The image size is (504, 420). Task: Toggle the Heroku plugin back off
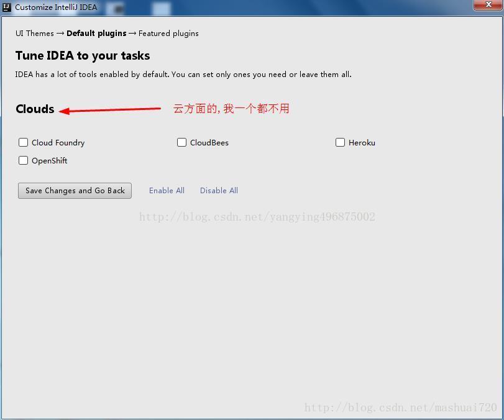pyautogui.click(x=340, y=142)
